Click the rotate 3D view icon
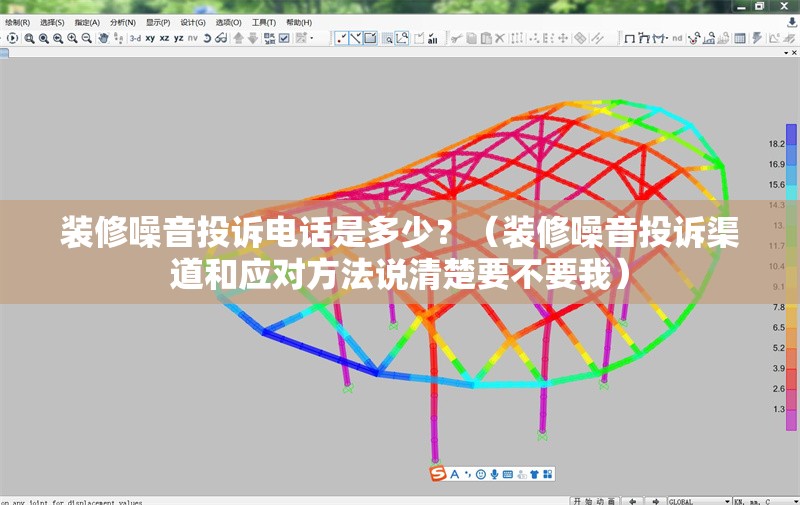This screenshot has height=505, width=800. [207, 38]
